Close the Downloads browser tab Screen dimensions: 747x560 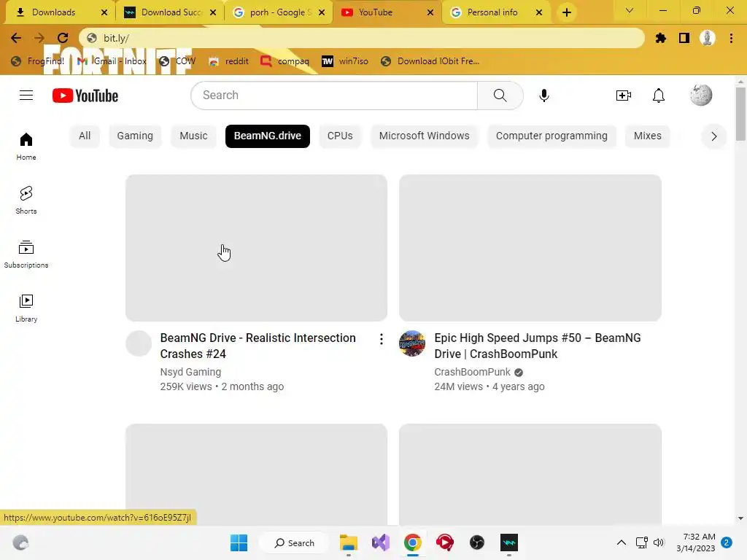104,13
